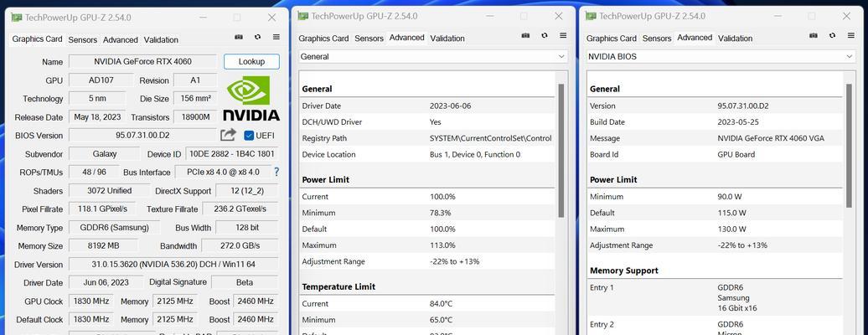Click the Name field NVIDIA GeForce RTX 4060
Image resolution: width=868 pixels, height=335 pixels.
tap(142, 61)
